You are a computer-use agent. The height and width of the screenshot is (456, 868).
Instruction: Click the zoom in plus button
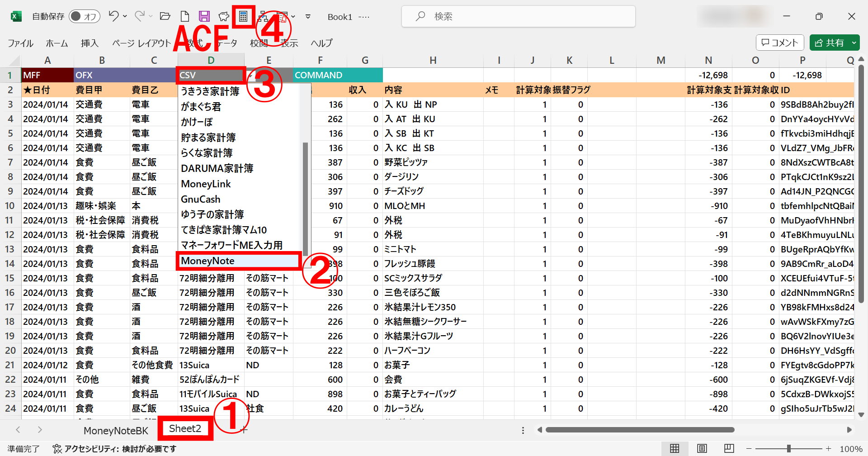coord(828,448)
